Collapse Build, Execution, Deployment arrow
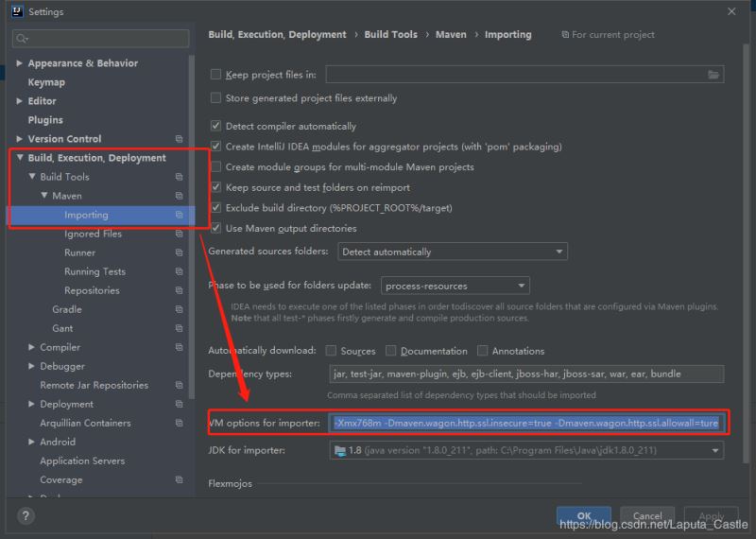756x539 pixels. tap(20, 157)
